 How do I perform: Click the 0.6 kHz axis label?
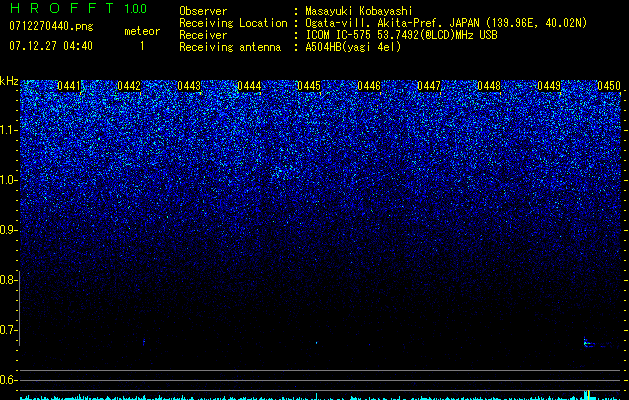[9, 380]
